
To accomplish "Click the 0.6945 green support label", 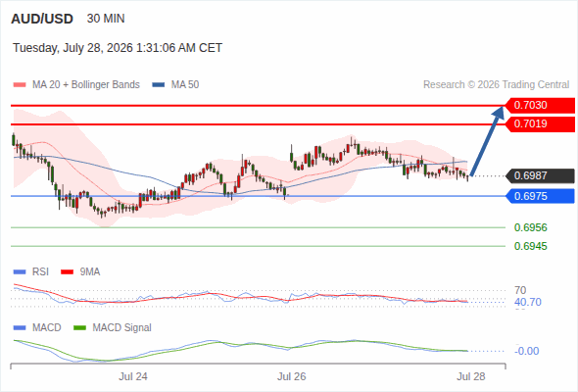I will coord(530,246).
